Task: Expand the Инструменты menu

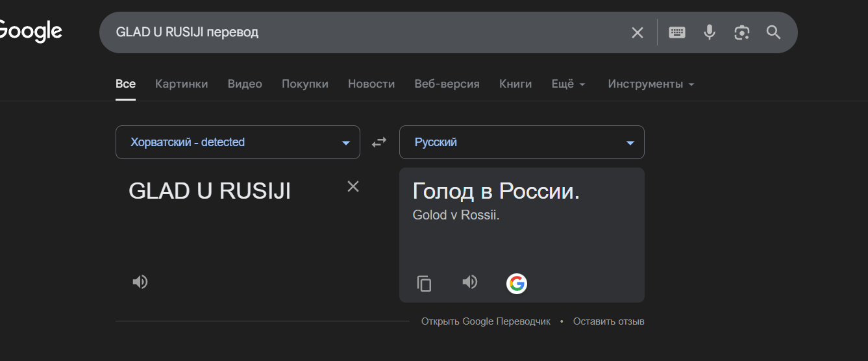Action: point(651,84)
